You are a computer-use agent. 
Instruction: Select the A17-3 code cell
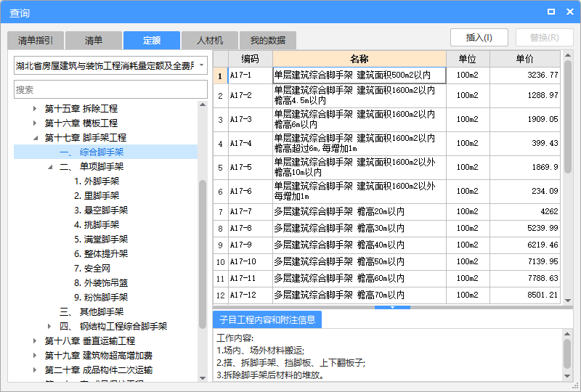click(x=250, y=119)
